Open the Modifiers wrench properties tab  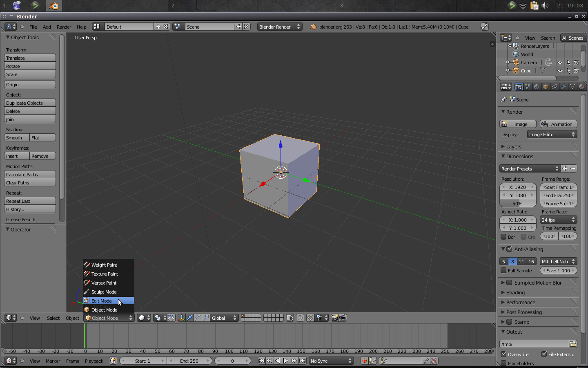(x=563, y=87)
